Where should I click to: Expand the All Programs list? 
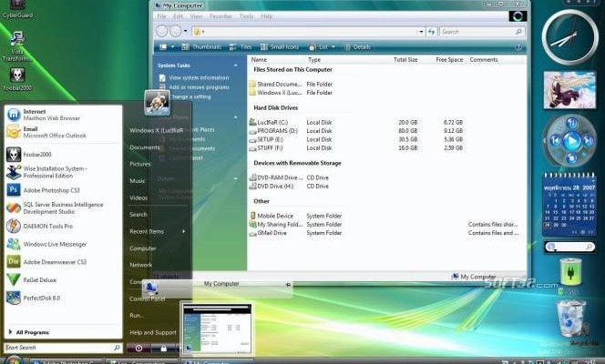(32, 332)
